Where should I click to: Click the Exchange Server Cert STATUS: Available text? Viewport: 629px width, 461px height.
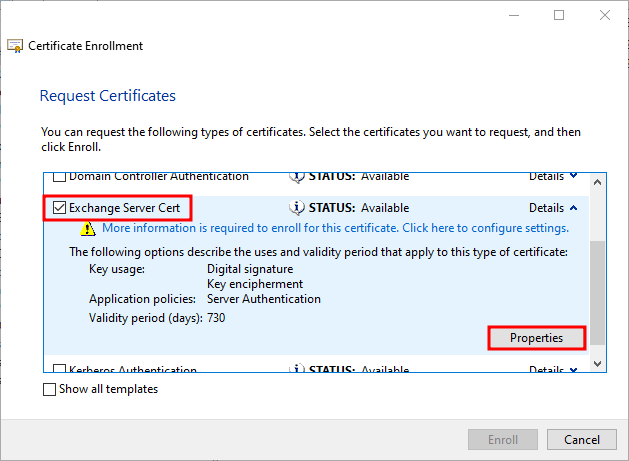[359, 208]
